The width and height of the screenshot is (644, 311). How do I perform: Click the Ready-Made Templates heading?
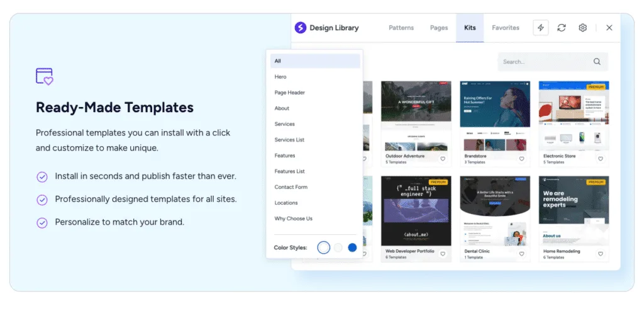114,108
